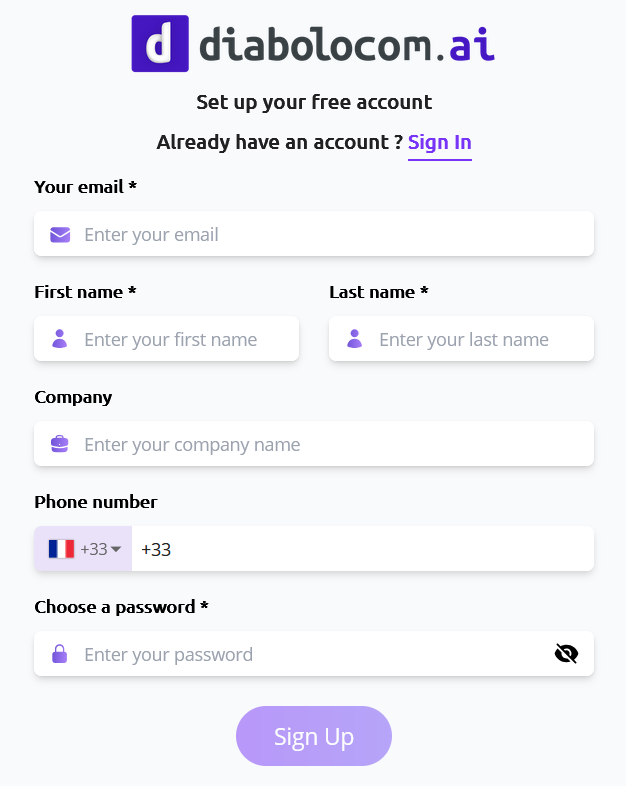Click the 'Set up your free account' heading

[x=314, y=102]
